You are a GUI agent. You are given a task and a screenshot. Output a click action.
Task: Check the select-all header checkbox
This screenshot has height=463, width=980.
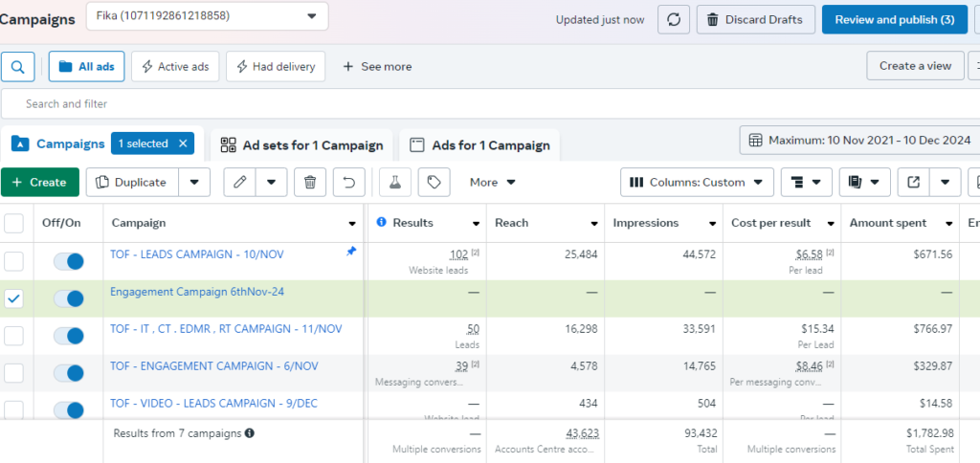[x=13, y=223]
